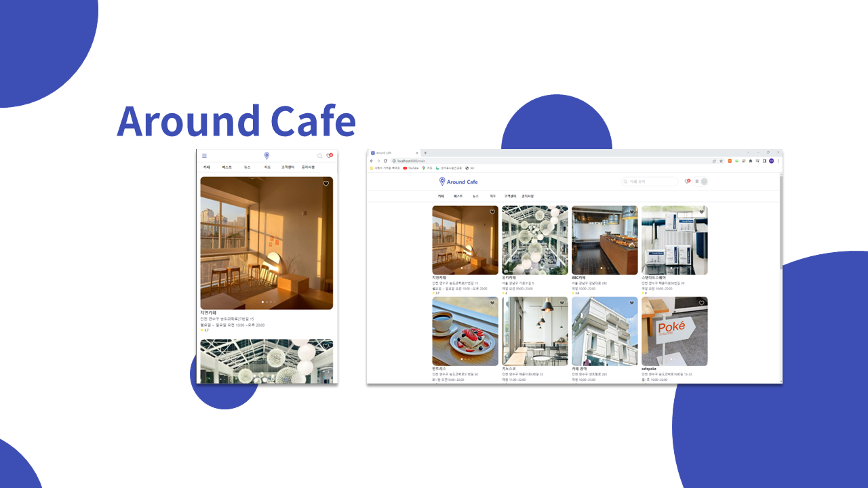The image size is (868, 488).
Task: Favorite the glass atrium cafe card in desktop grid
Action: coord(562,212)
